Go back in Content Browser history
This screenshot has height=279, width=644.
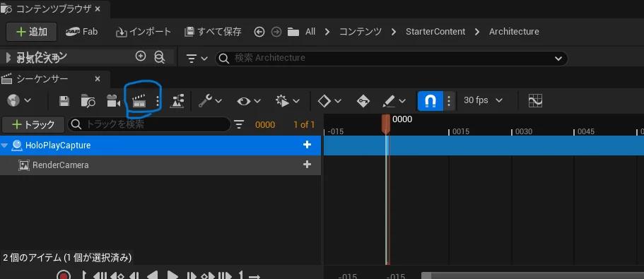click(259, 32)
